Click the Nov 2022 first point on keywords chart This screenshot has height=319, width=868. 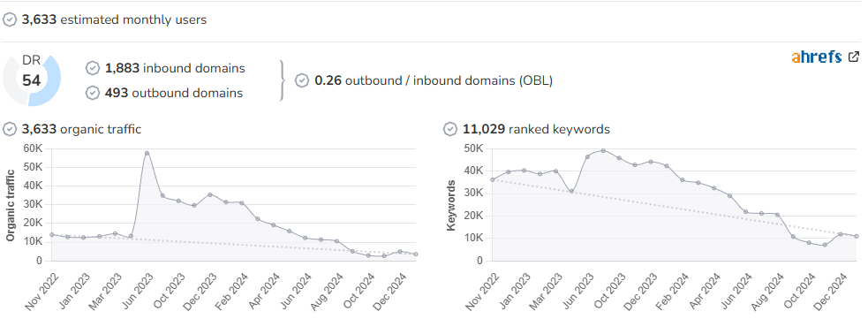coord(492,179)
